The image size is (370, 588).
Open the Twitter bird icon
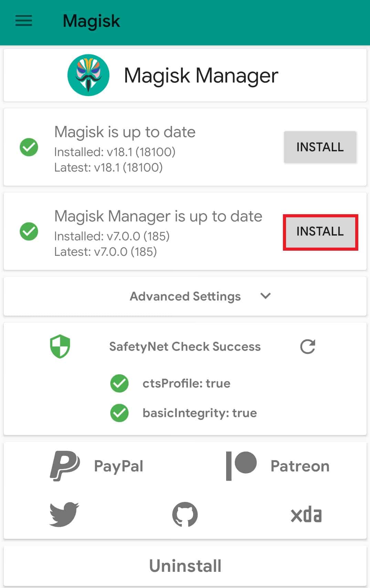click(64, 514)
